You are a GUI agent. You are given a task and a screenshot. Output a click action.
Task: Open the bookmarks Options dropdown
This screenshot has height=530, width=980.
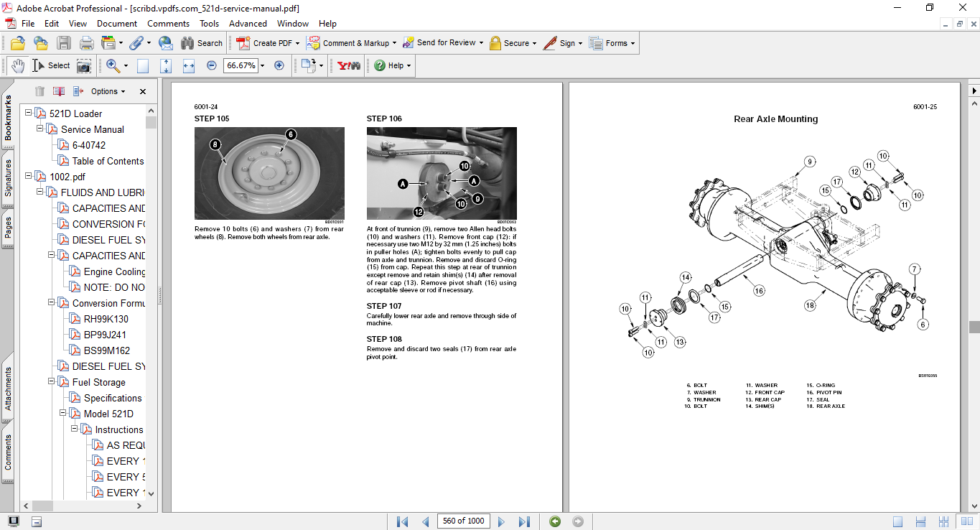coord(108,91)
